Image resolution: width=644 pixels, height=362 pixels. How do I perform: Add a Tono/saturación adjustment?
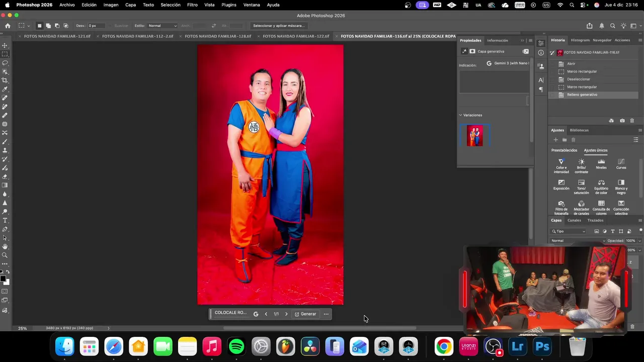pos(581,187)
